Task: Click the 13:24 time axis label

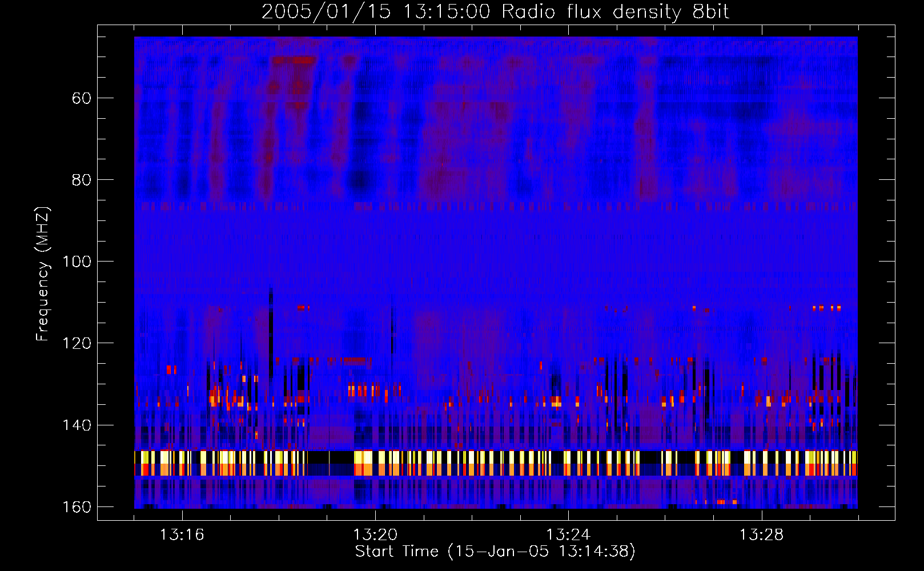Action: coord(568,535)
